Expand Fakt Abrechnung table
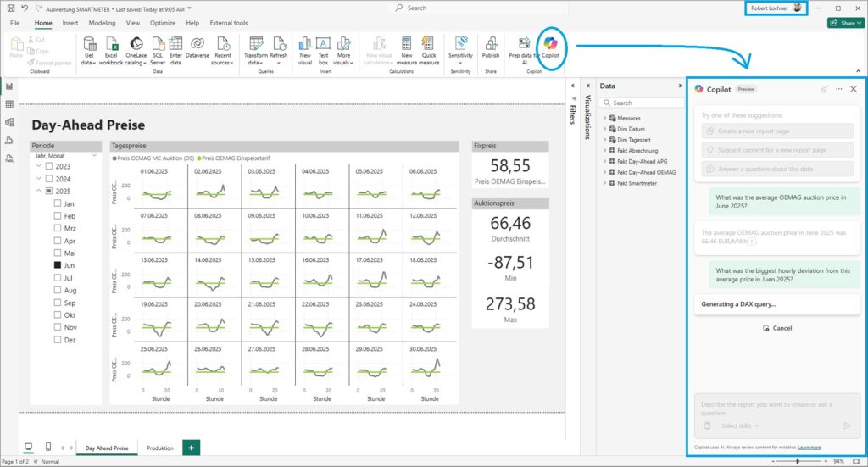 (604, 151)
